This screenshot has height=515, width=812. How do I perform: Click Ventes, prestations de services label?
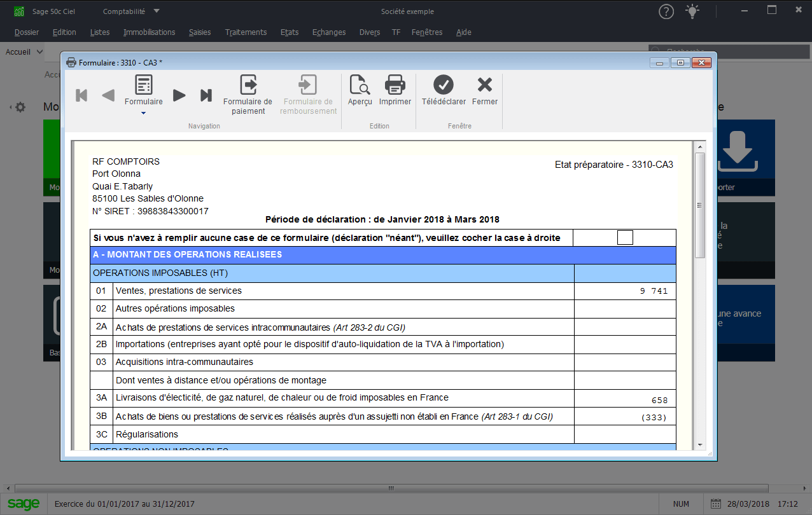point(179,291)
